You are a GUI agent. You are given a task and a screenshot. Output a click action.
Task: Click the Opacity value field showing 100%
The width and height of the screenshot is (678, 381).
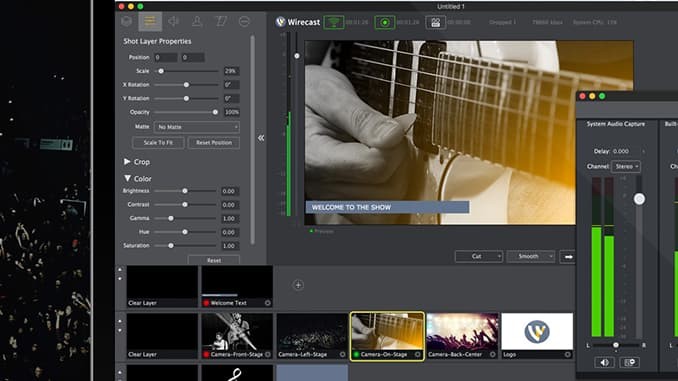231,112
